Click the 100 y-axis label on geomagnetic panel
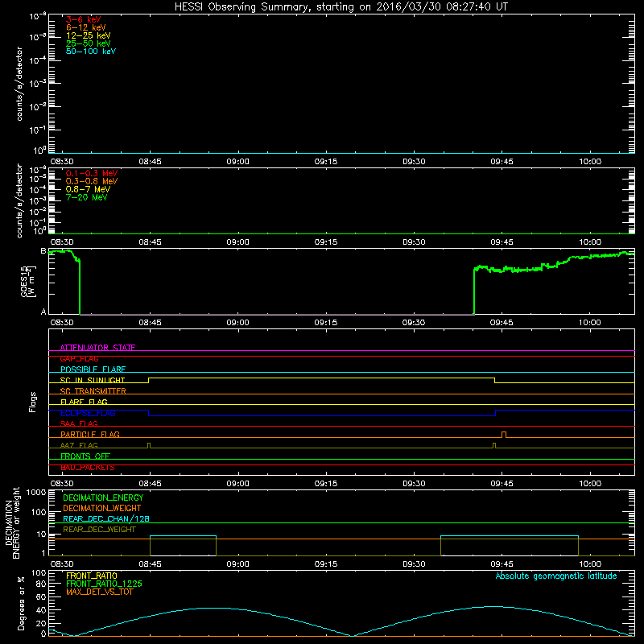Screen dimensions: 644x644 [x=39, y=572]
